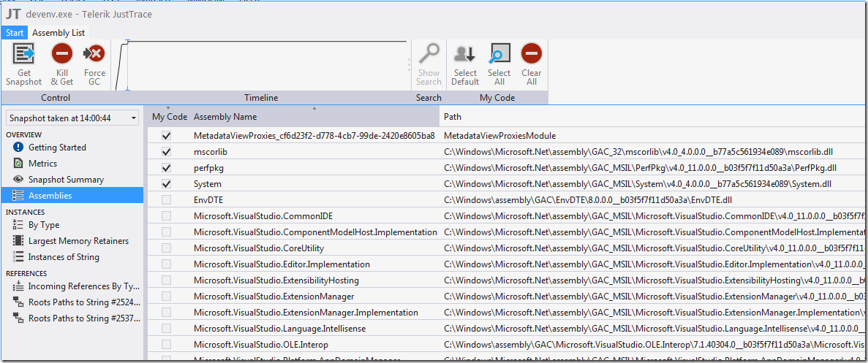
Task: Uncheck My Code for perfpkg
Action: (166, 167)
